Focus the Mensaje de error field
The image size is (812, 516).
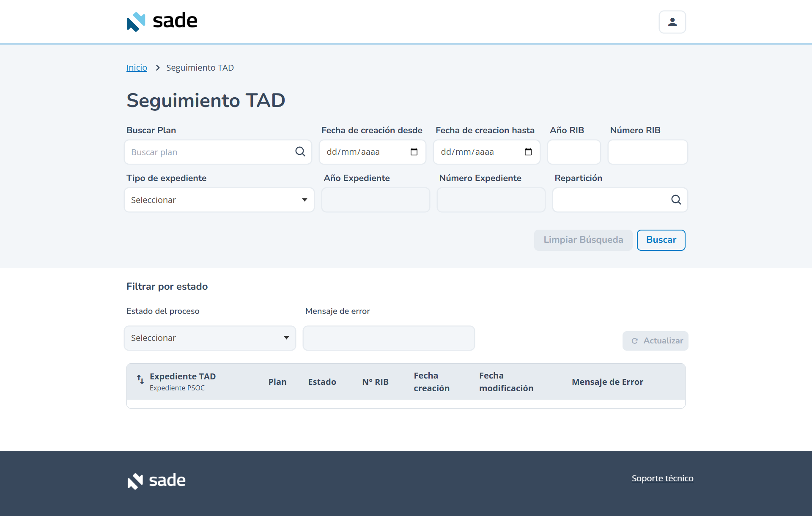(x=389, y=338)
